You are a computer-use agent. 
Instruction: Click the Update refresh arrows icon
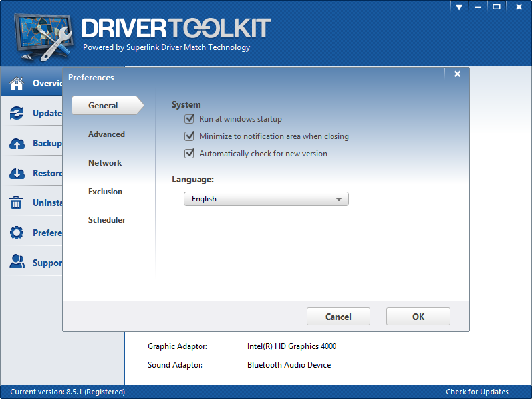point(17,113)
